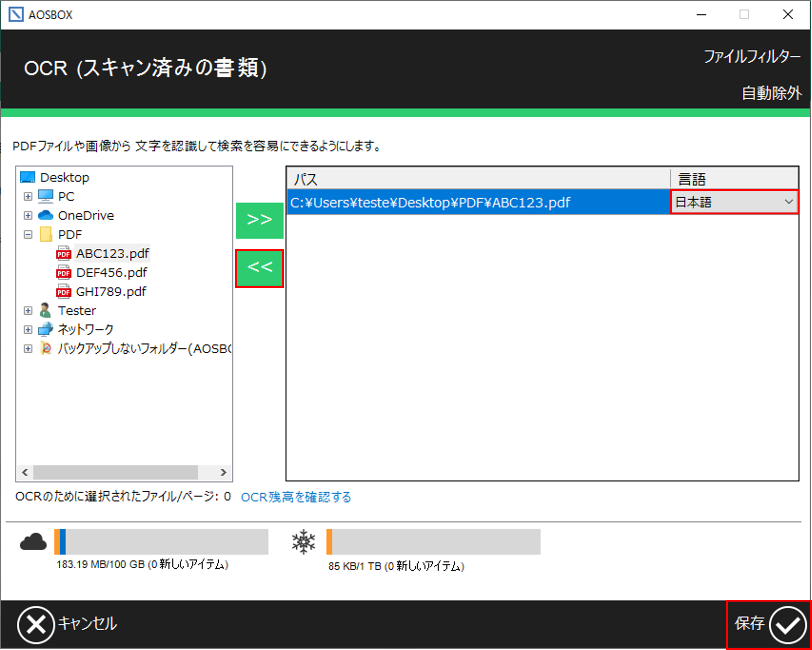This screenshot has width=812, height=650.
Task: Click the パス column header
Action: tap(478, 179)
